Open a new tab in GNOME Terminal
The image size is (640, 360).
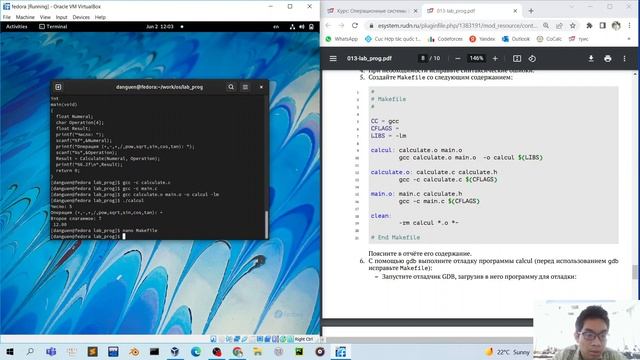pyautogui.click(x=58, y=87)
